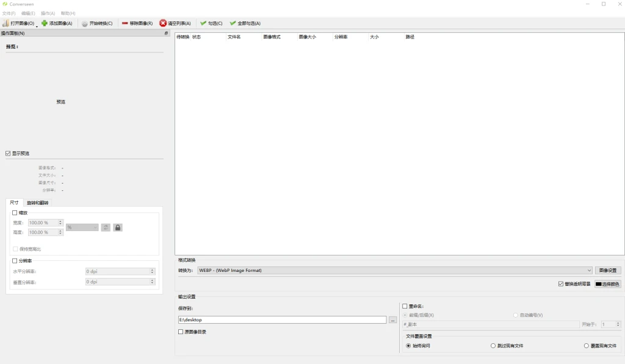Click the #_副本 rename text field
The image size is (625, 364).
click(491, 324)
